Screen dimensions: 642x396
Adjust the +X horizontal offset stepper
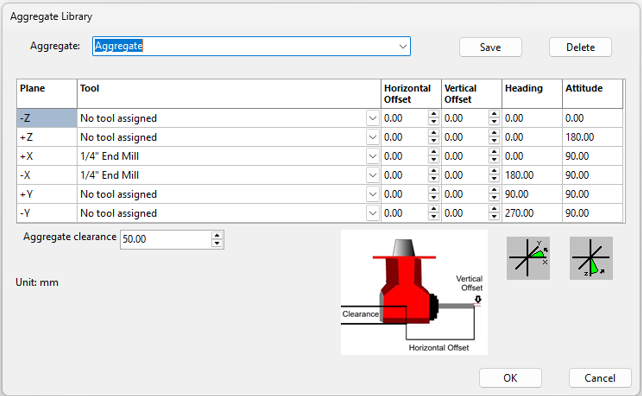tap(434, 156)
